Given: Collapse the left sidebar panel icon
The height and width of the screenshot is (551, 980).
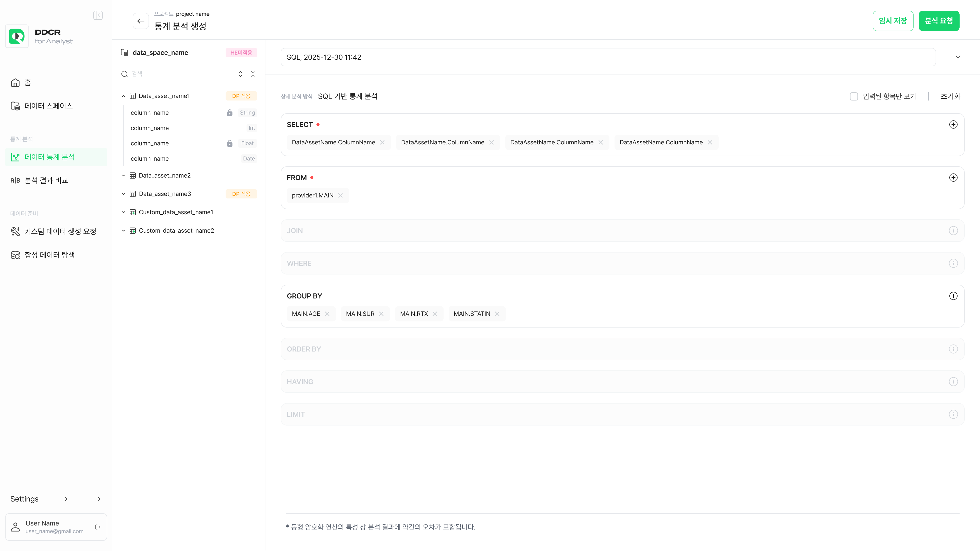Looking at the screenshot, I should (x=98, y=15).
